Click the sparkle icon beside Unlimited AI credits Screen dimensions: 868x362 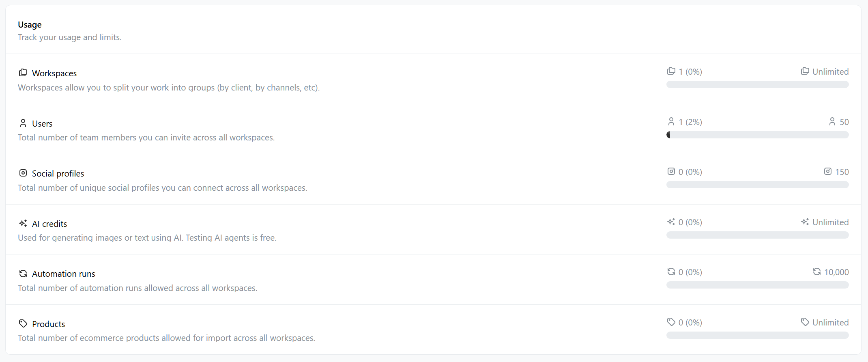pyautogui.click(x=805, y=222)
